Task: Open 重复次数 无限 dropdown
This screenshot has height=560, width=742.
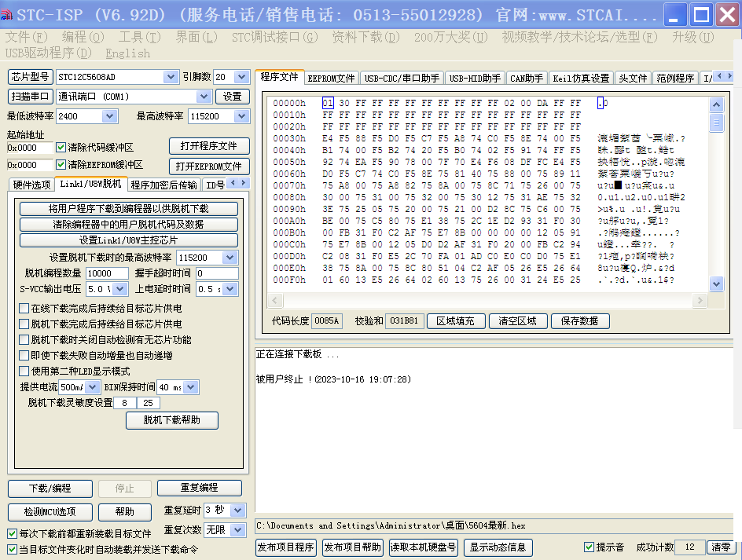Action: click(x=238, y=529)
